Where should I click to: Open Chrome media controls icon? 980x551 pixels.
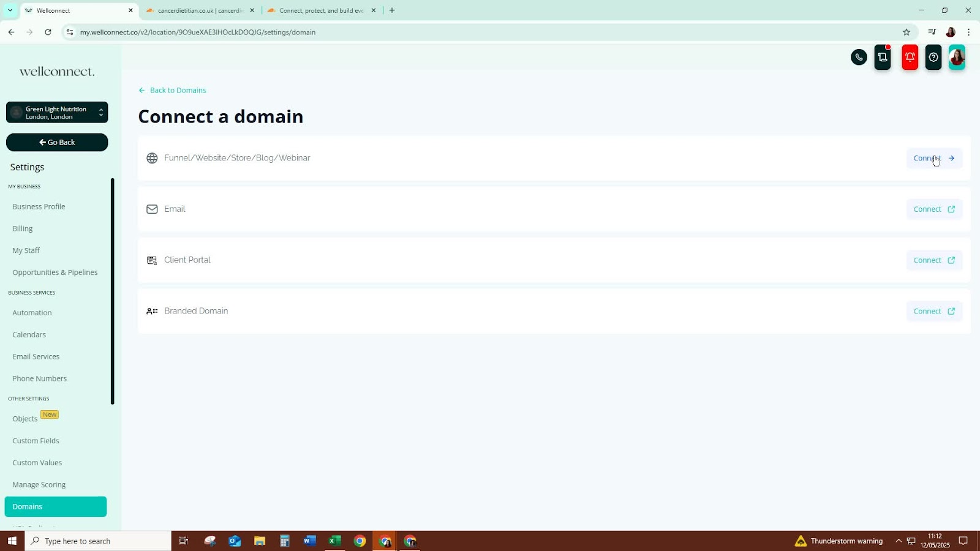(x=932, y=32)
